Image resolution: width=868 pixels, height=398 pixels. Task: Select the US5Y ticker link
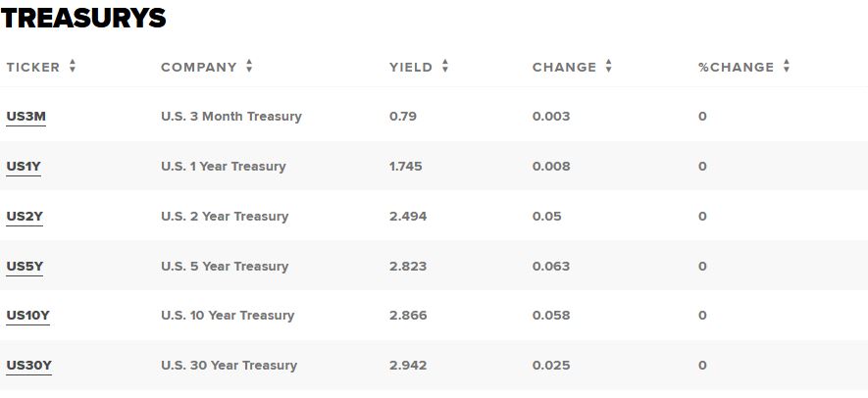point(25,267)
